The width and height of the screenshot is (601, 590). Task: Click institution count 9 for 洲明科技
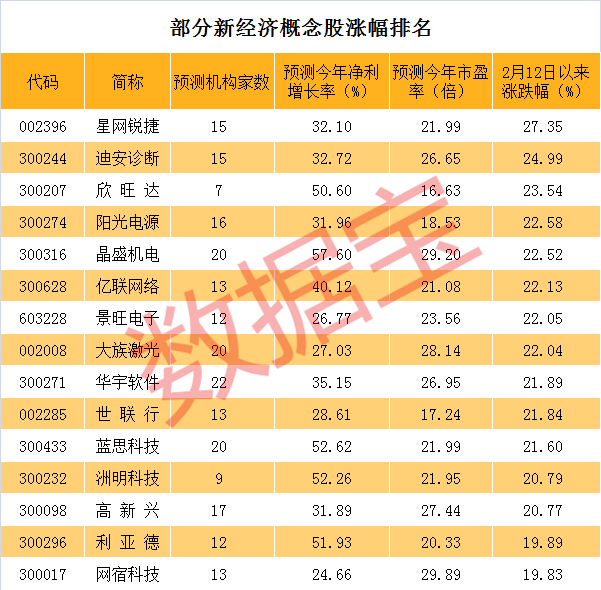coord(218,478)
